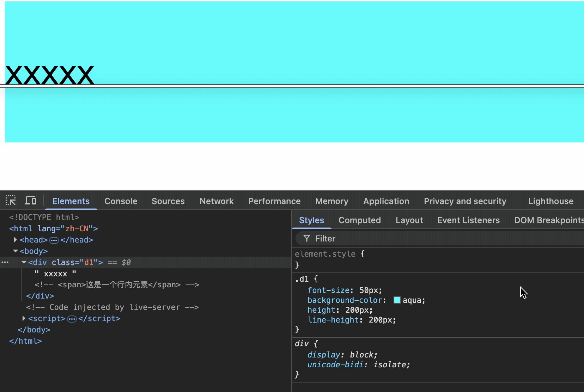Select the closing div tag row
Viewport: 584px width, 392px height.
click(40, 296)
